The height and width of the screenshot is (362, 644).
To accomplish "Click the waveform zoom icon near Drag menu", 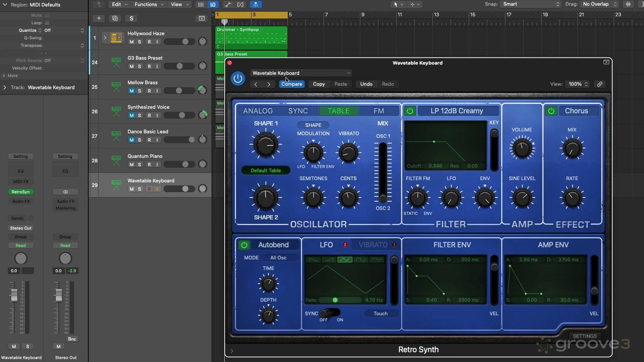I will pyautogui.click(x=628, y=4).
